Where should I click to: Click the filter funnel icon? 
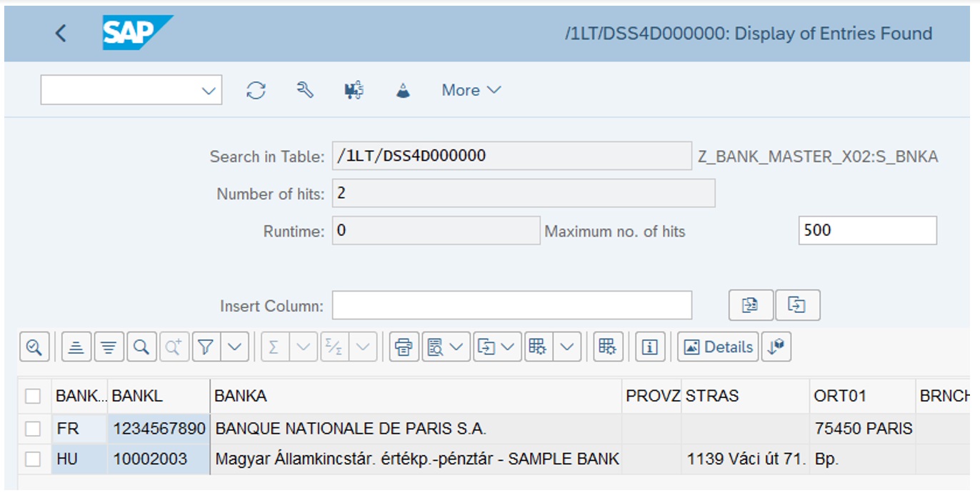(206, 347)
